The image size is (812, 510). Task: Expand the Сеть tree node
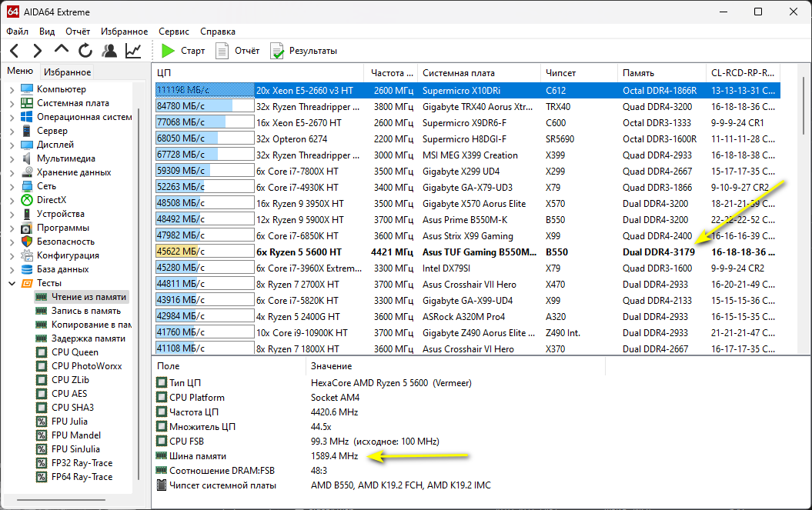(x=12, y=186)
